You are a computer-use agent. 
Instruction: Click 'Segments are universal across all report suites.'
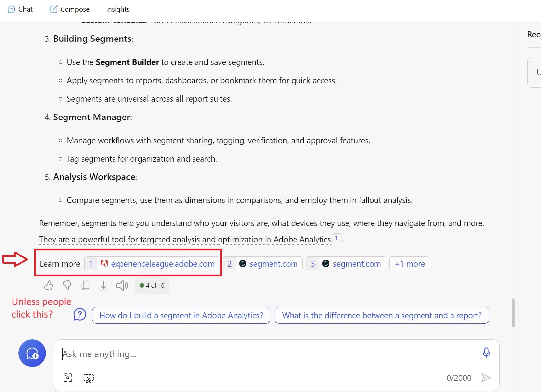(x=149, y=99)
